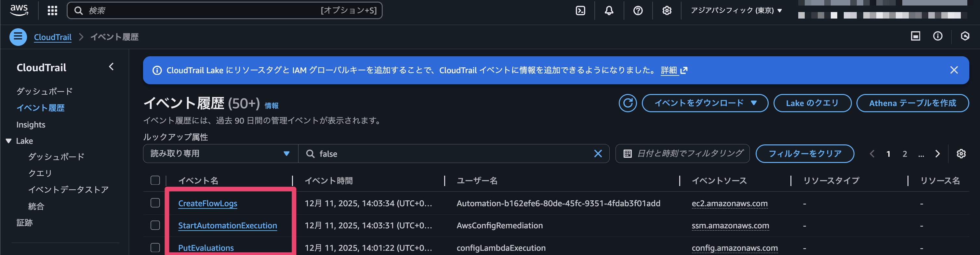Open config.amazonaws.com event source link
The width and height of the screenshot is (980, 255).
coord(735,248)
